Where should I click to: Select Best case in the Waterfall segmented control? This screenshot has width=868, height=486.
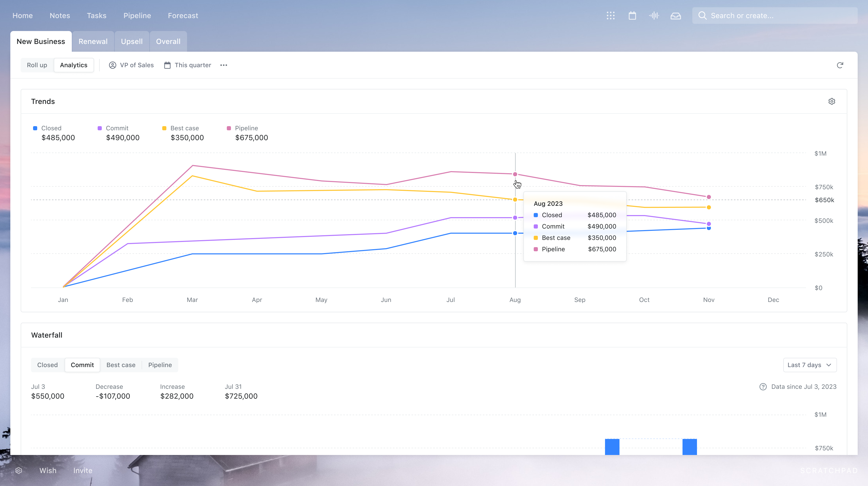coord(121,365)
